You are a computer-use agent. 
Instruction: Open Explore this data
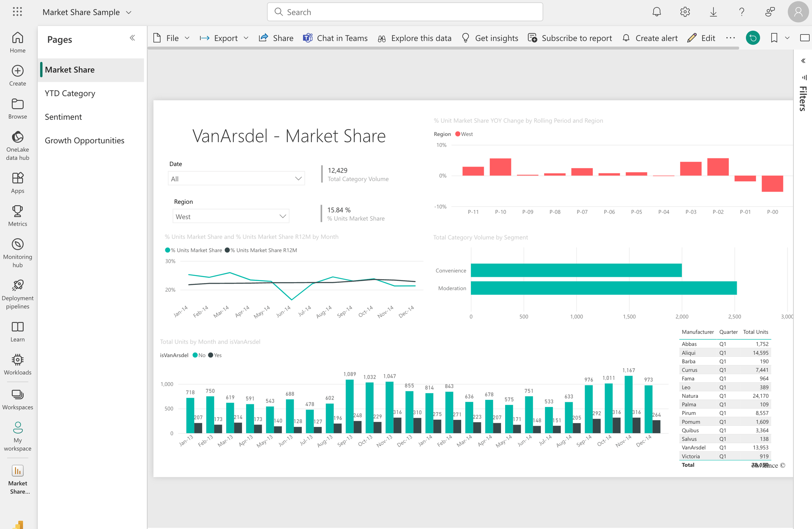[414, 38]
